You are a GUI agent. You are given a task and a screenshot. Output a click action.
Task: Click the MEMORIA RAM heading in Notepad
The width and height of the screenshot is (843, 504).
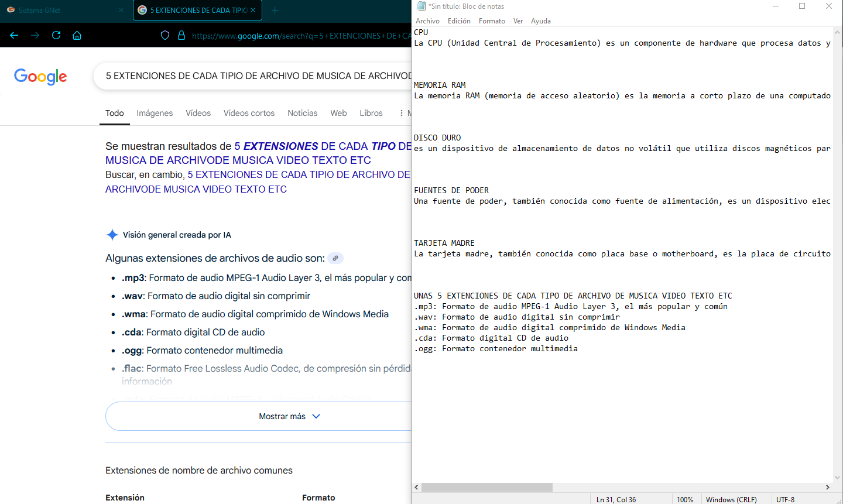[x=440, y=85]
